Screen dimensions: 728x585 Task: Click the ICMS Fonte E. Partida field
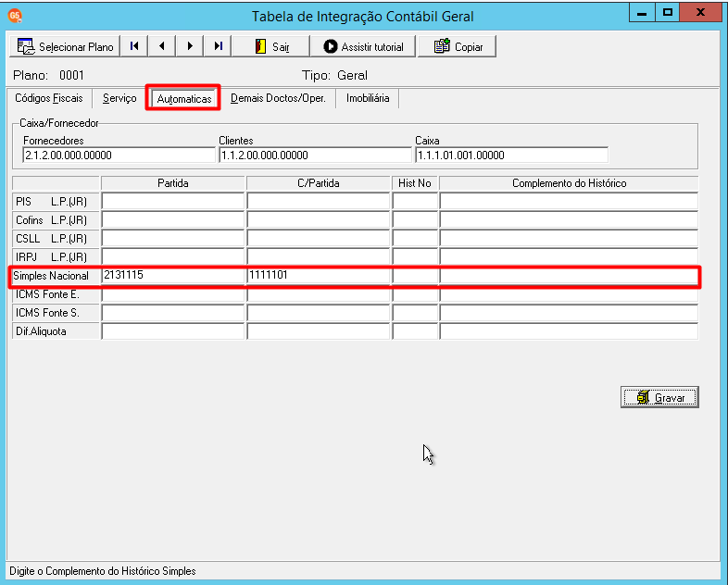click(172, 294)
